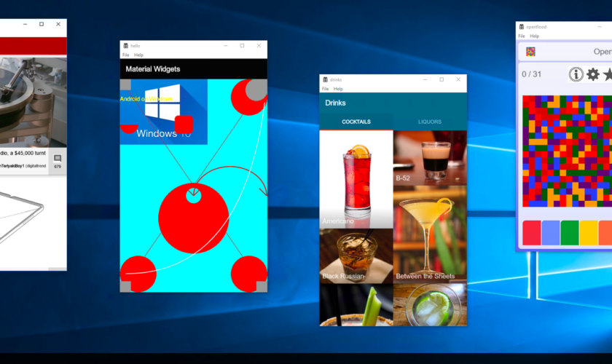
Task: Click the star icon in openflood
Action: [608, 74]
